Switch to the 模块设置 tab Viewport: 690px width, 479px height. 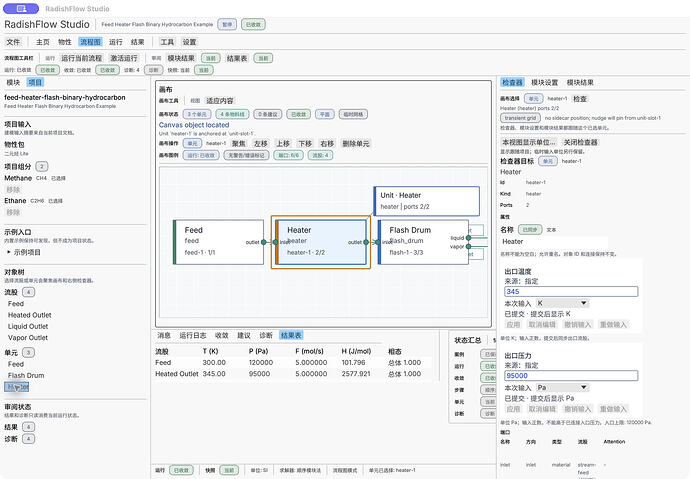click(x=544, y=83)
